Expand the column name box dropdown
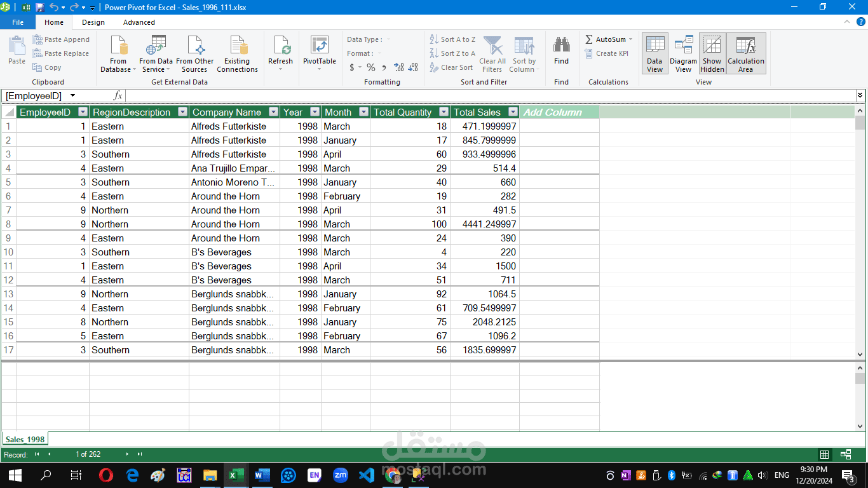 tap(72, 95)
